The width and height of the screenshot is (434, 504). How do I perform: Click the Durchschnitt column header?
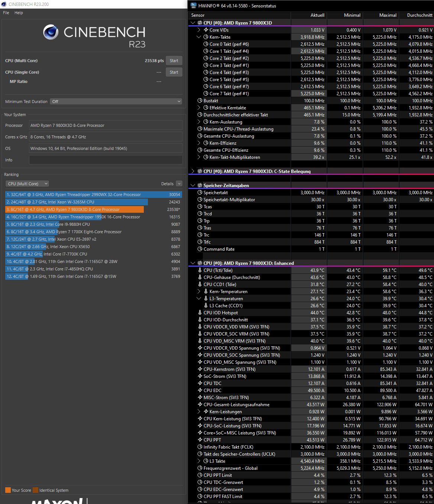[x=420, y=15]
